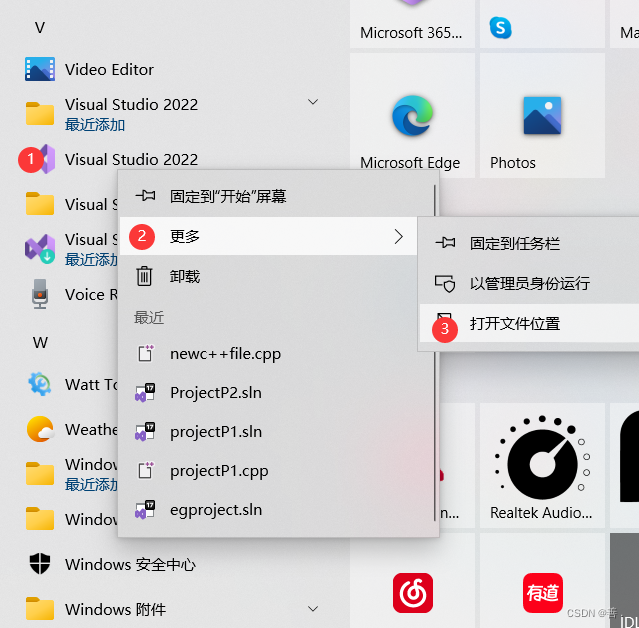Image resolution: width=639 pixels, height=628 pixels.
Task: Click the trash icon beside 卸载
Action: tap(144, 276)
